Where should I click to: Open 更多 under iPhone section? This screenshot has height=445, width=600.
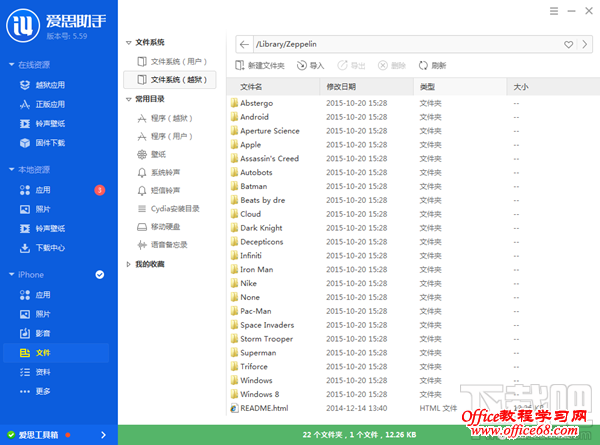[35, 391]
